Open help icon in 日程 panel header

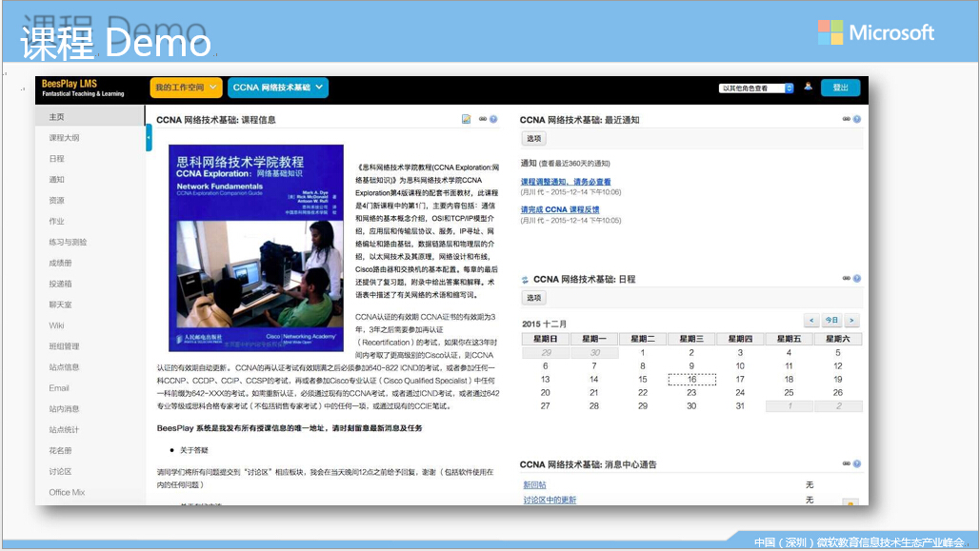(857, 278)
